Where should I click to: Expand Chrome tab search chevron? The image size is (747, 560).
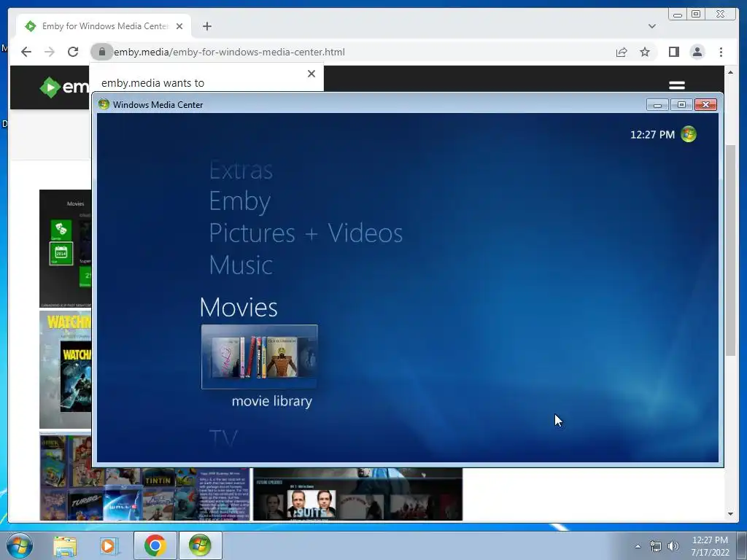click(652, 26)
